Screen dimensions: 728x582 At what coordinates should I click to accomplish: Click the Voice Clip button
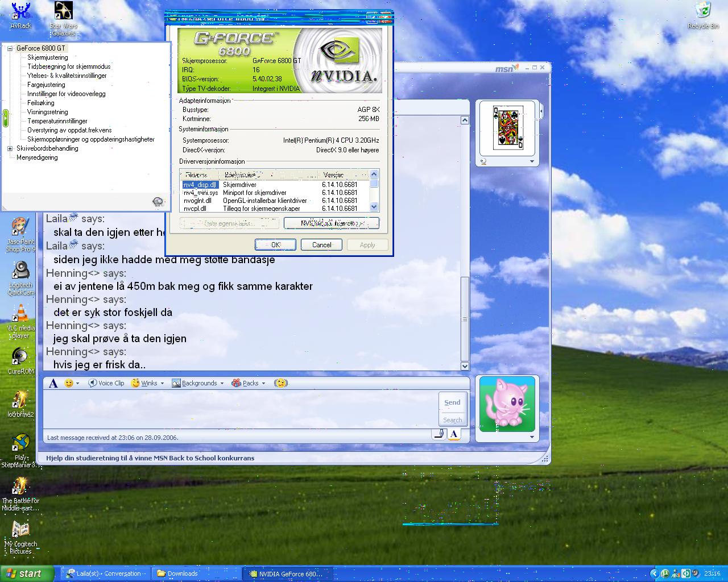coord(106,383)
